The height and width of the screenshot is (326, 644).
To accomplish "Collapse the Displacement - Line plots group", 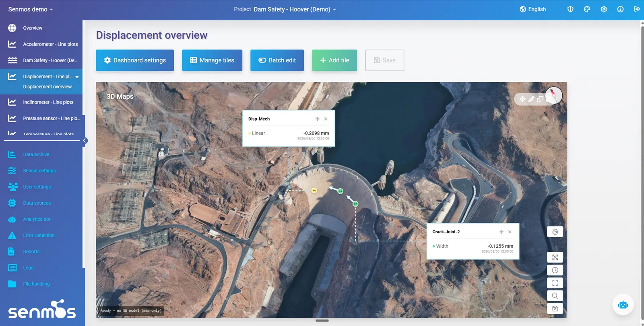I will tap(77, 77).
